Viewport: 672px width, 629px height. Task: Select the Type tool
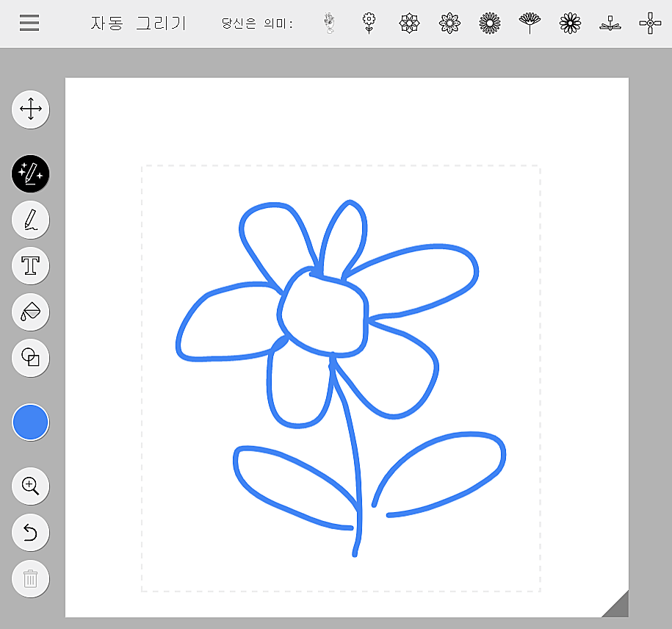[30, 266]
